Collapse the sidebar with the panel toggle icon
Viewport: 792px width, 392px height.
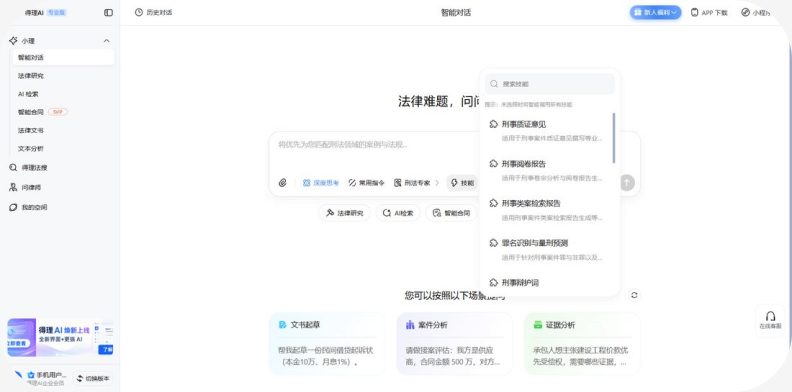(108, 13)
